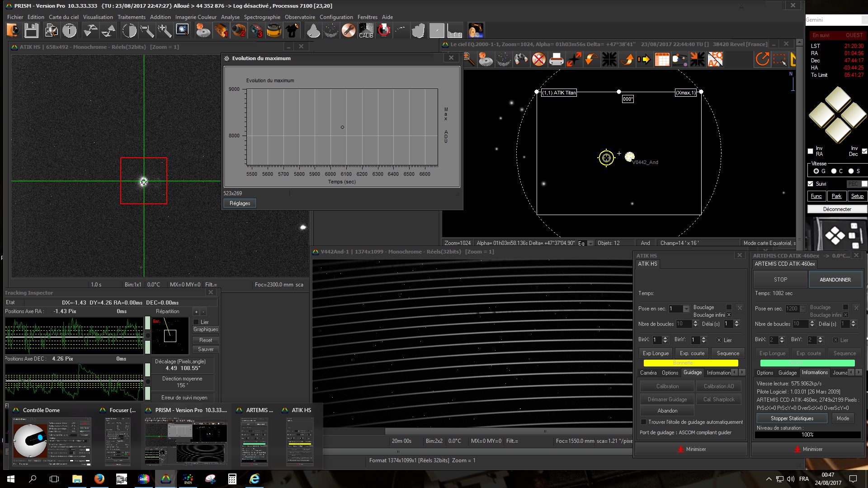Switch to Caméra tab in ATIK HS
Screen dimensions: 868x488
[648, 373]
